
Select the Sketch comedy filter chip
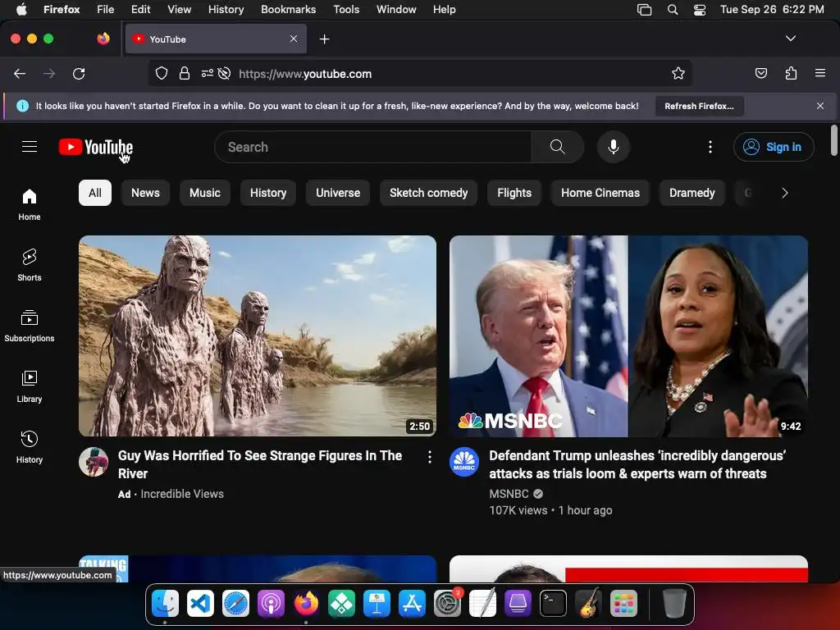428,193
